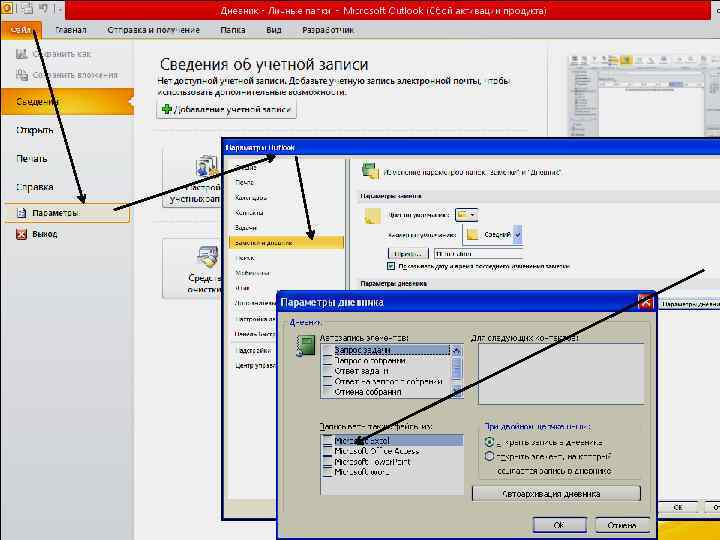Click the account settings people icon

click(207, 167)
